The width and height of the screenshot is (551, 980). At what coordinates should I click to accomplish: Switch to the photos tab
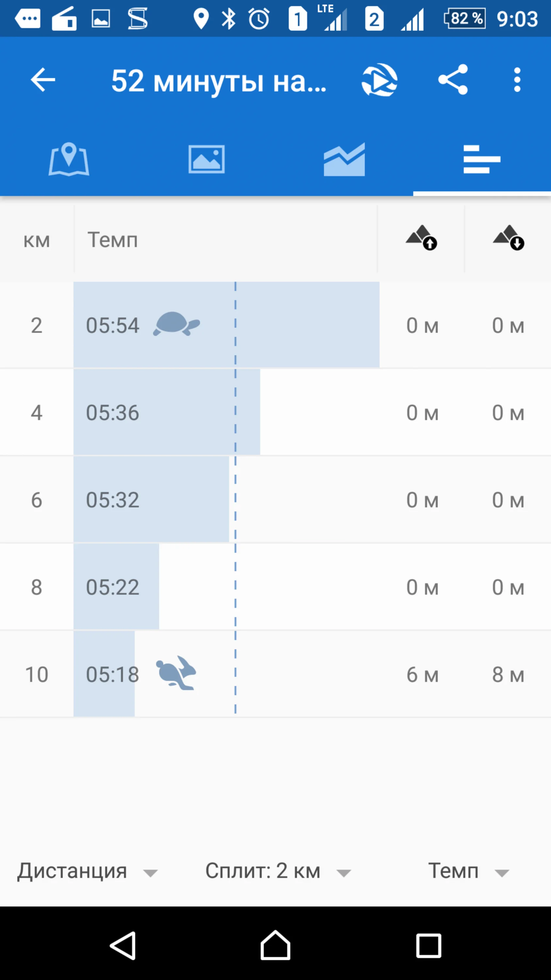coord(206,159)
